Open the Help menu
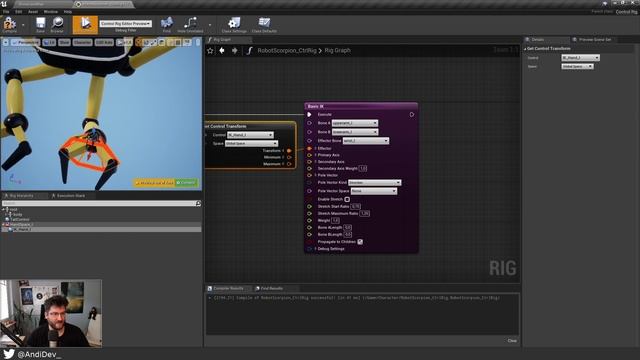Image resolution: width=640 pixels, height=360 pixels. 68,11
